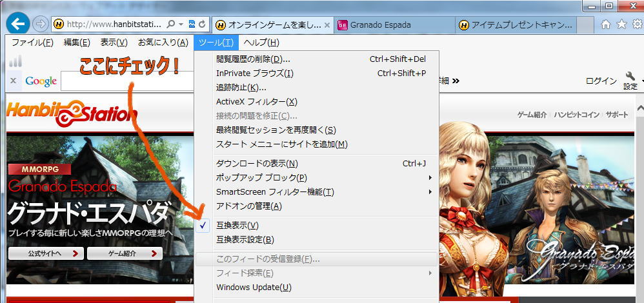This screenshot has width=644, height=303.
Task: Close the open ツール(T) menu
Action: pyautogui.click(x=216, y=43)
